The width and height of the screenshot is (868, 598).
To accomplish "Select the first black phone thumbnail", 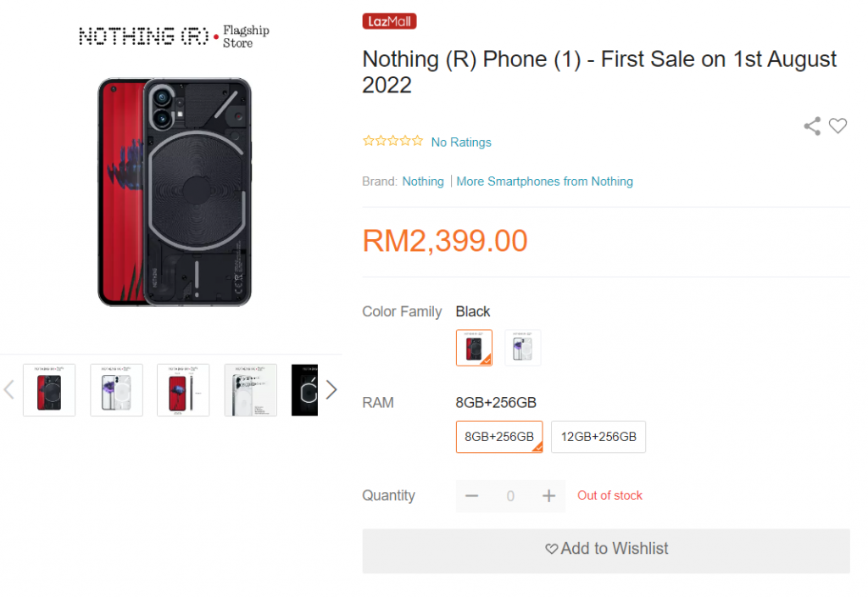I will point(49,390).
